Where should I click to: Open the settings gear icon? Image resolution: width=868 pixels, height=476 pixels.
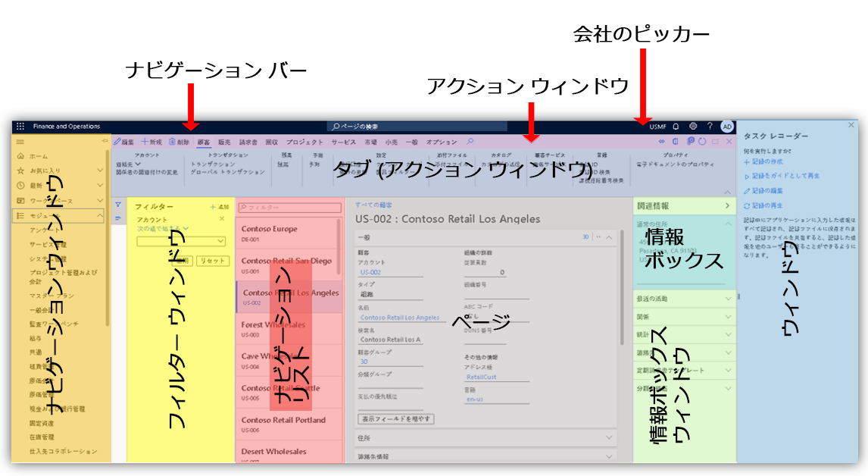coord(692,127)
